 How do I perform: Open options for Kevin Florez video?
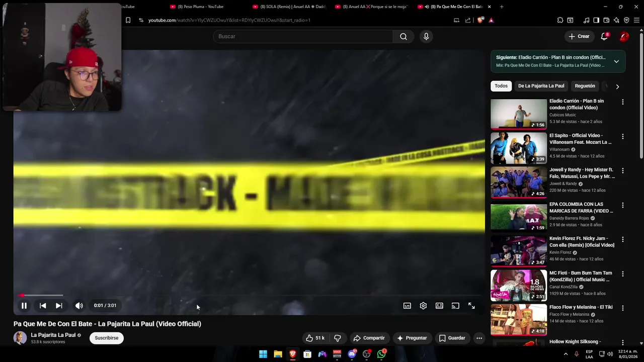[622, 239]
